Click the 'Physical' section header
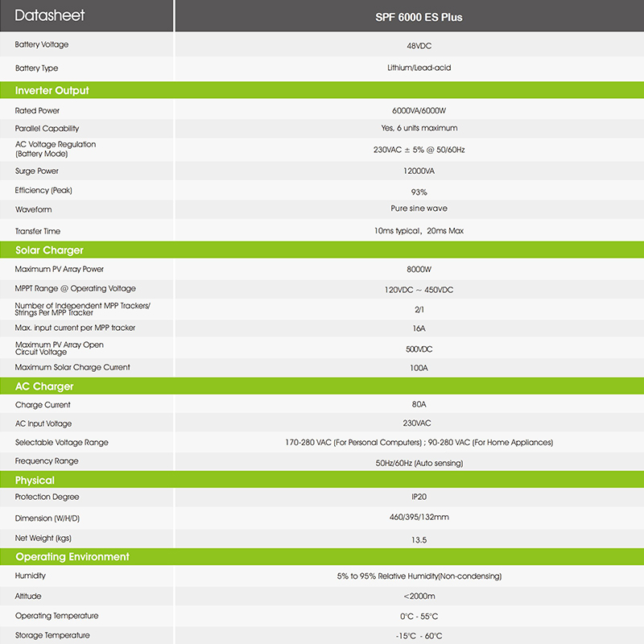Screen dimensions: 644x644 pyautogui.click(x=35, y=481)
